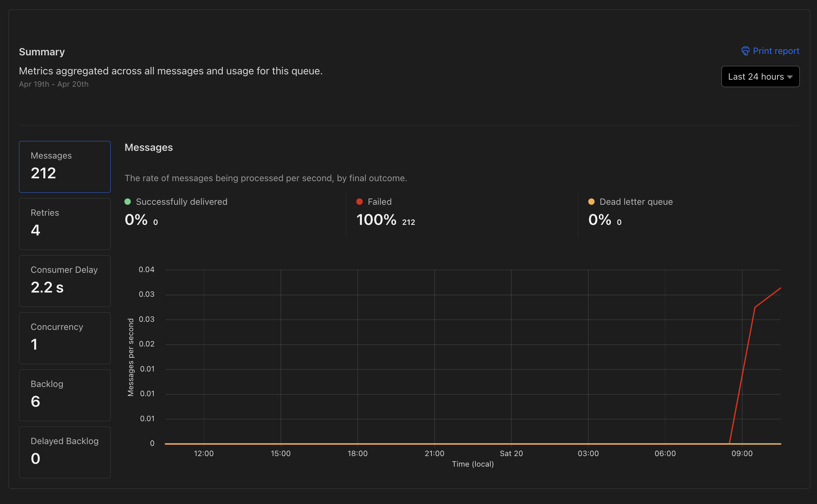Image resolution: width=817 pixels, height=504 pixels.
Task: Click the Print report link
Action: point(776,51)
